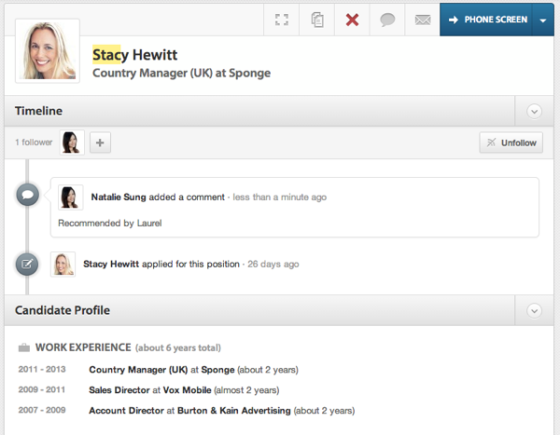The image size is (560, 435).
Task: Click the applied edit marker on timeline
Action: (27, 264)
